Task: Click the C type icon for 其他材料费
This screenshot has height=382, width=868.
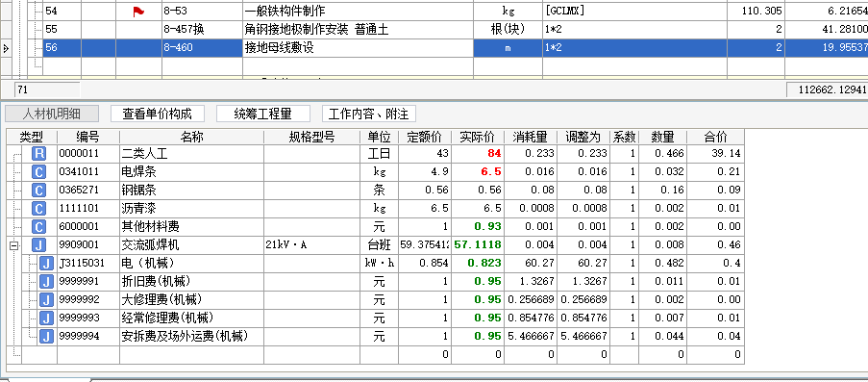Action: (38, 226)
